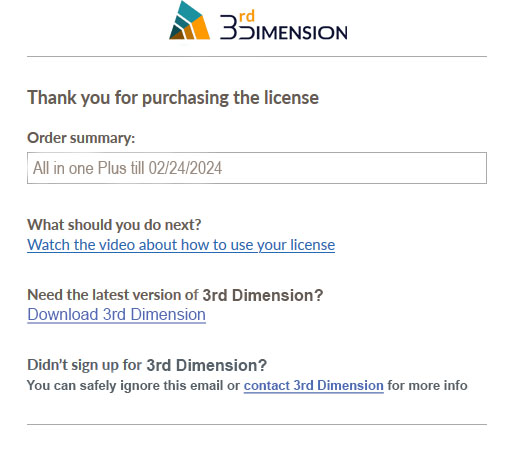Click the 02/24/2024 date in order summary
The height and width of the screenshot is (449, 516).
[185, 168]
